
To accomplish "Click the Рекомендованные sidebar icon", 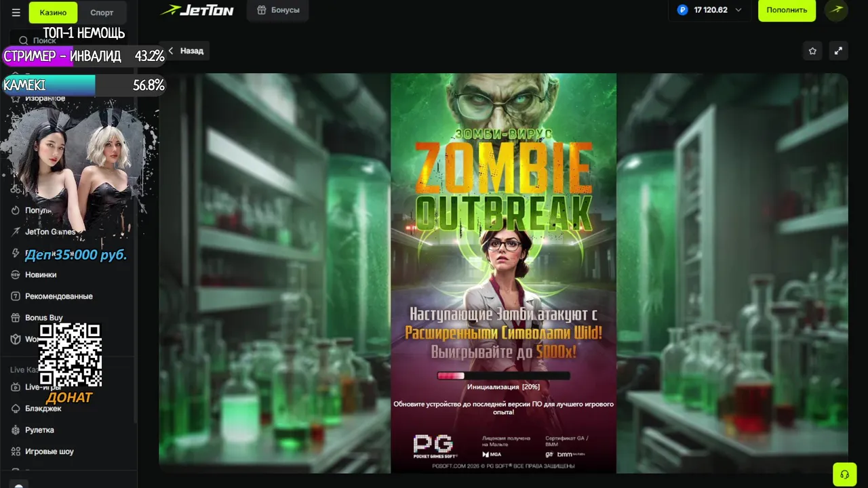I will (x=16, y=296).
